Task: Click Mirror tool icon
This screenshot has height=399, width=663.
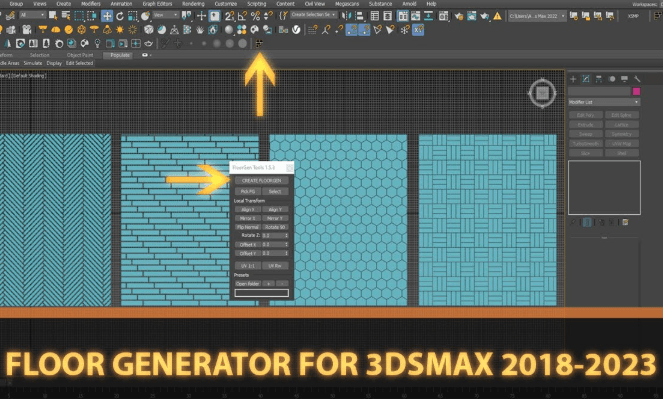Action: point(347,16)
